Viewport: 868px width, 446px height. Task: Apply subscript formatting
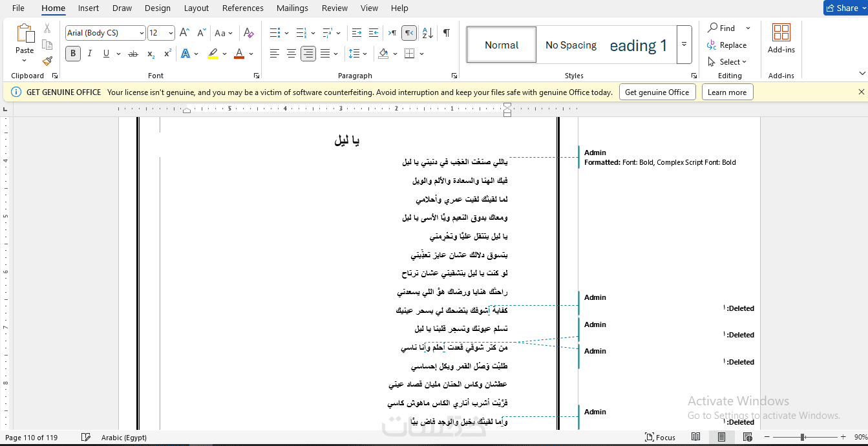[x=151, y=54]
